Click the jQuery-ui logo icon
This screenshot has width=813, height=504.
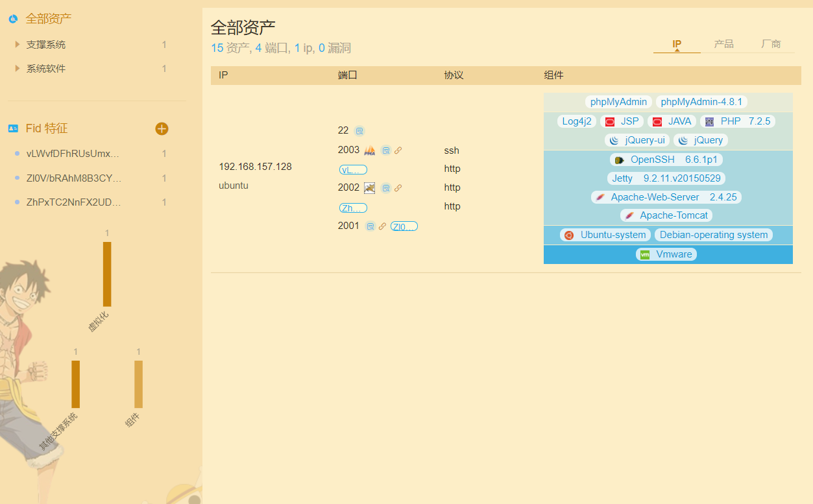pos(614,140)
